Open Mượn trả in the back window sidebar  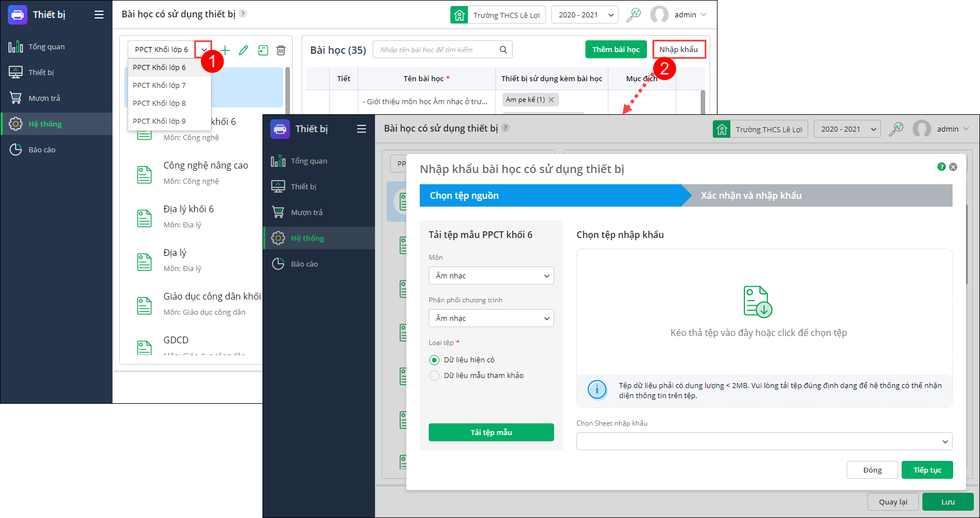tap(57, 98)
